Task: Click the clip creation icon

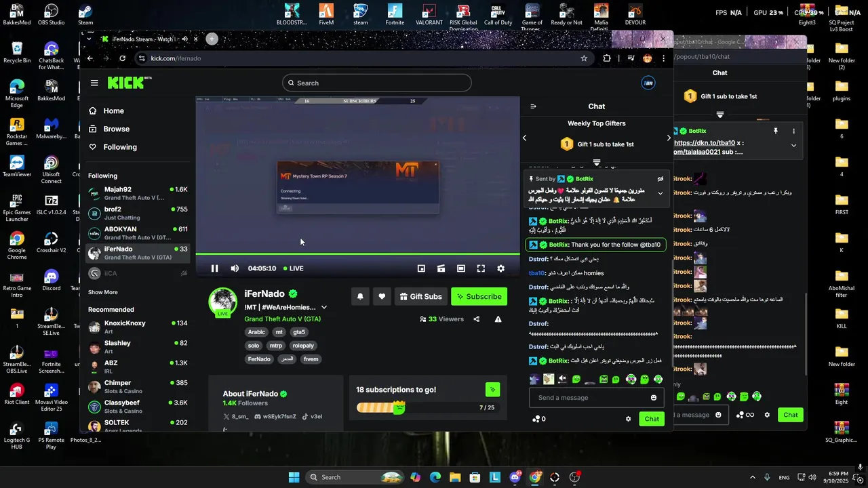Action: tap(441, 268)
